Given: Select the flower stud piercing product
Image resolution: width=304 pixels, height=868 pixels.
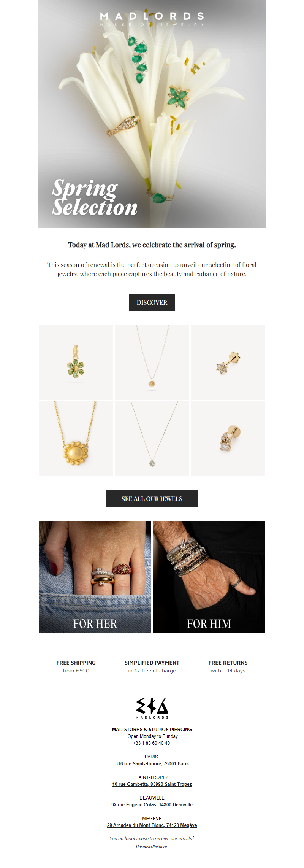Looking at the screenshot, I should (228, 362).
